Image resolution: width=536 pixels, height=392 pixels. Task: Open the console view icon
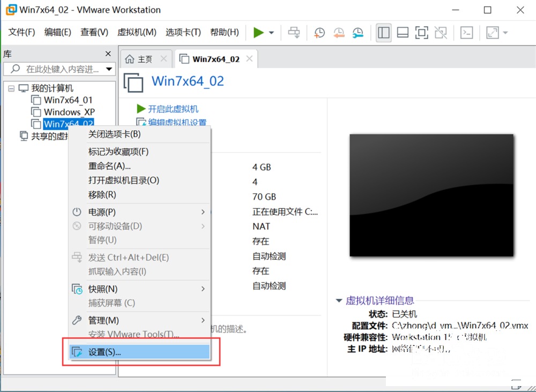[x=467, y=33]
